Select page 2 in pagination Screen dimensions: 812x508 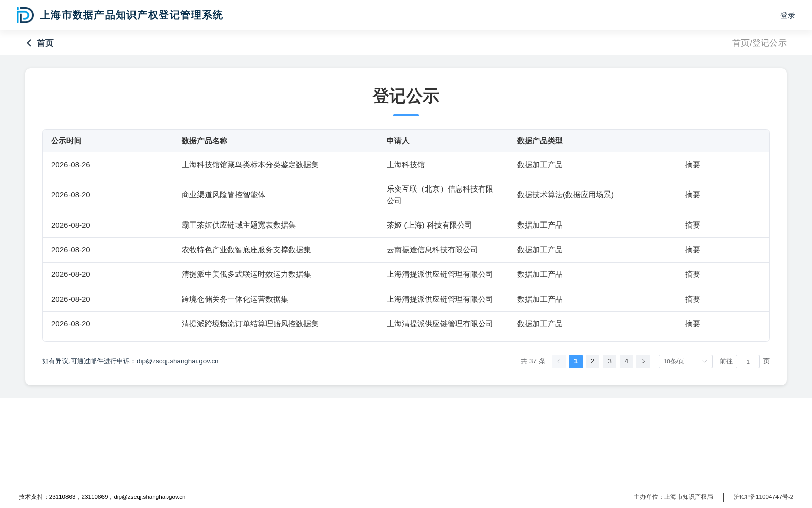[592, 361]
